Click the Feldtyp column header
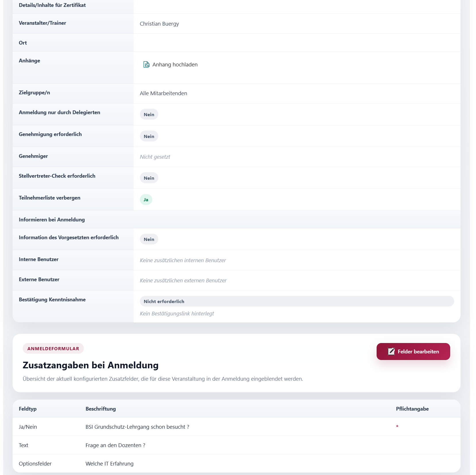The width and height of the screenshot is (476, 475). point(28,409)
